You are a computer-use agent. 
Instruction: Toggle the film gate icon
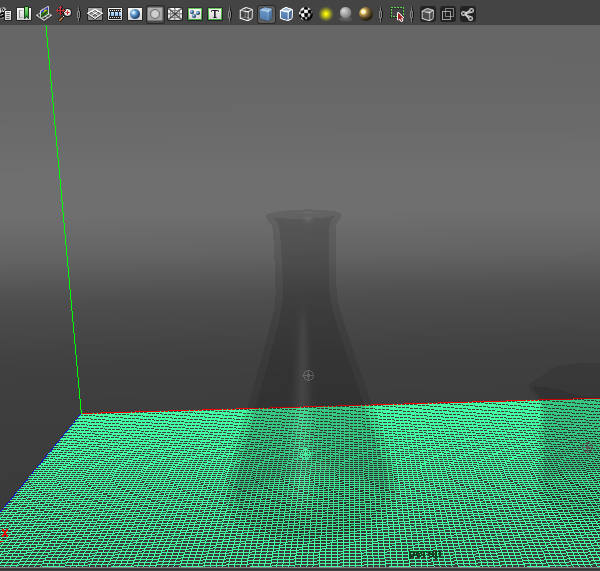tap(115, 14)
